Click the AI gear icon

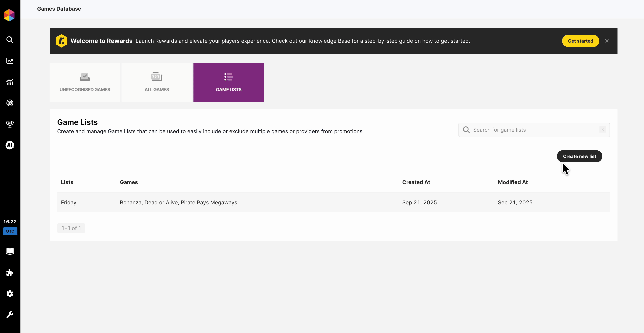pos(10,145)
